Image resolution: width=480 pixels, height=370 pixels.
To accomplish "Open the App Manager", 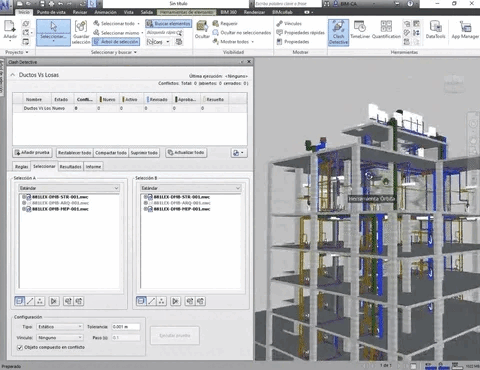I will click(x=465, y=30).
